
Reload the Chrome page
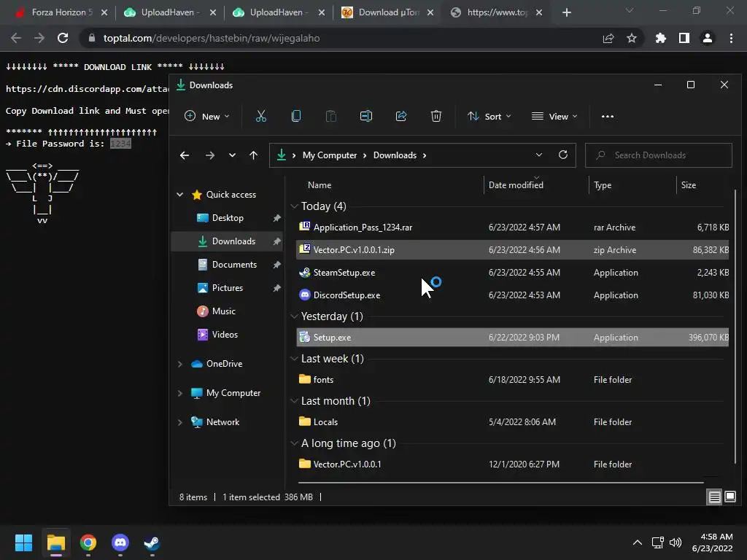coord(63,38)
